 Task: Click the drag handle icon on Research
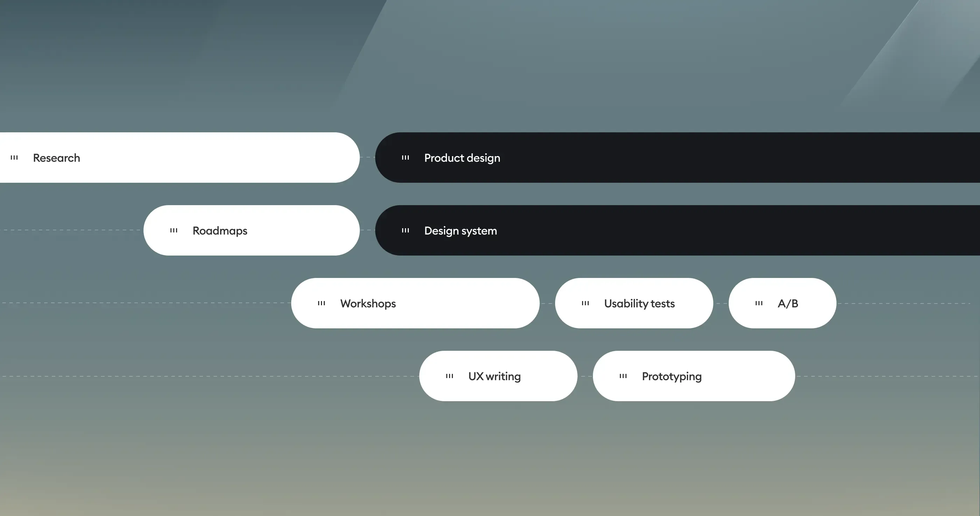point(14,158)
